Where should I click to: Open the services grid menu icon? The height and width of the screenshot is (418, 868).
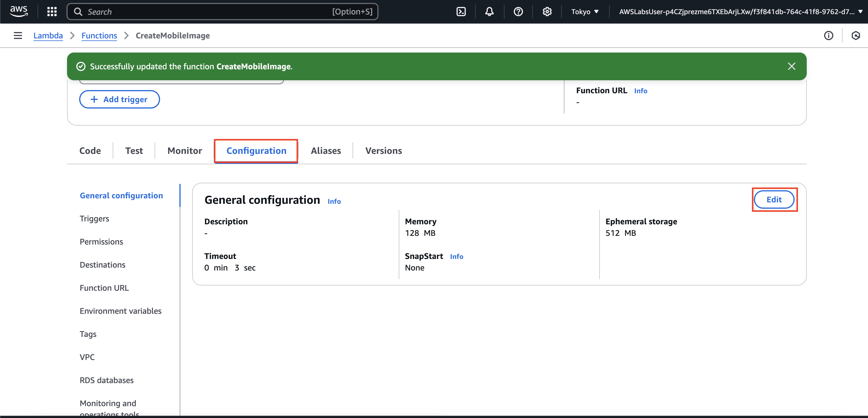coord(52,12)
